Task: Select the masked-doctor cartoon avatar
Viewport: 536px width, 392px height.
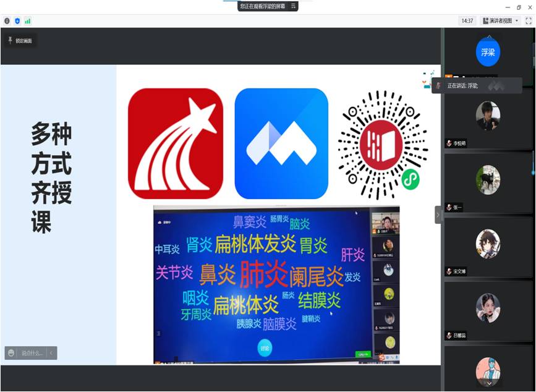Action: coord(488,372)
